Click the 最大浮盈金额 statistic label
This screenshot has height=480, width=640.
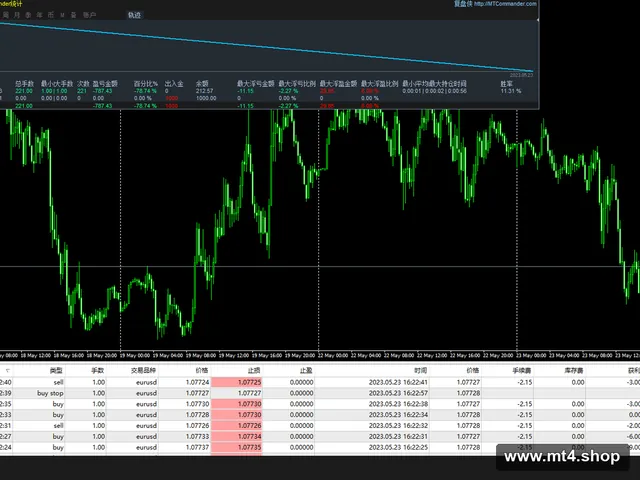338,84
